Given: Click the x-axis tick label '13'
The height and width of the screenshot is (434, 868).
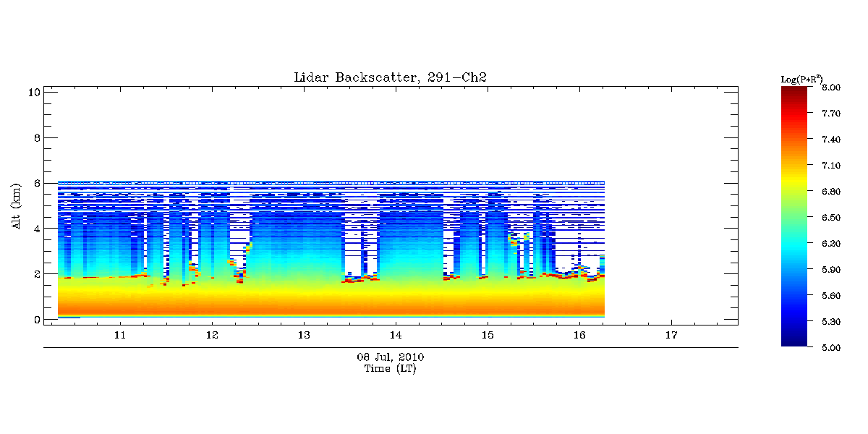Looking at the screenshot, I should (304, 335).
